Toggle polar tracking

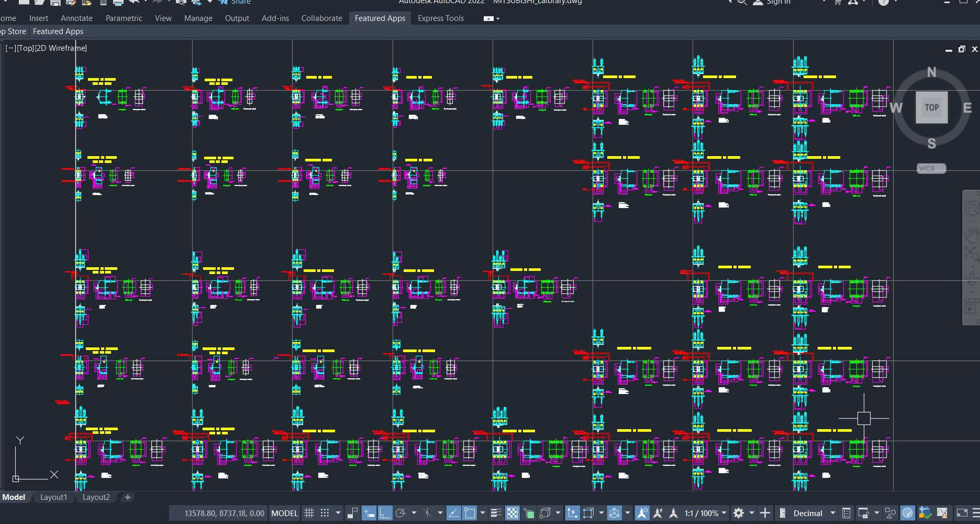(401, 513)
